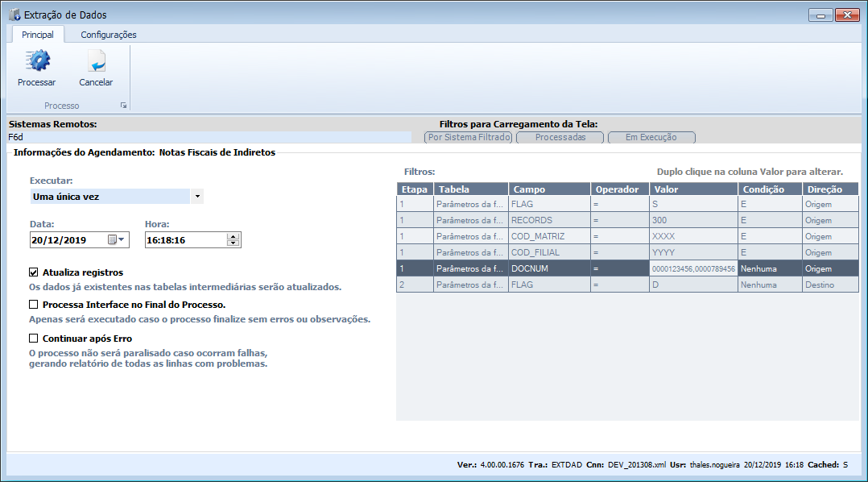Open the Processo group dialog launcher
The width and height of the screenshot is (868, 482).
pos(123,106)
